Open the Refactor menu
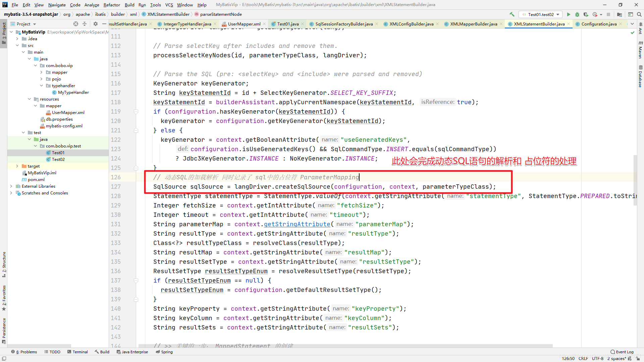Screen dimensions: 644x362 coord(111,5)
